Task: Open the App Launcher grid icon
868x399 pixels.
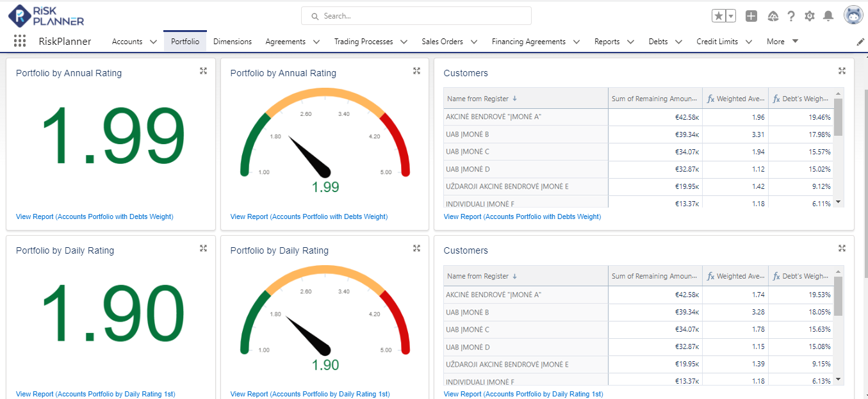Action: [x=20, y=41]
